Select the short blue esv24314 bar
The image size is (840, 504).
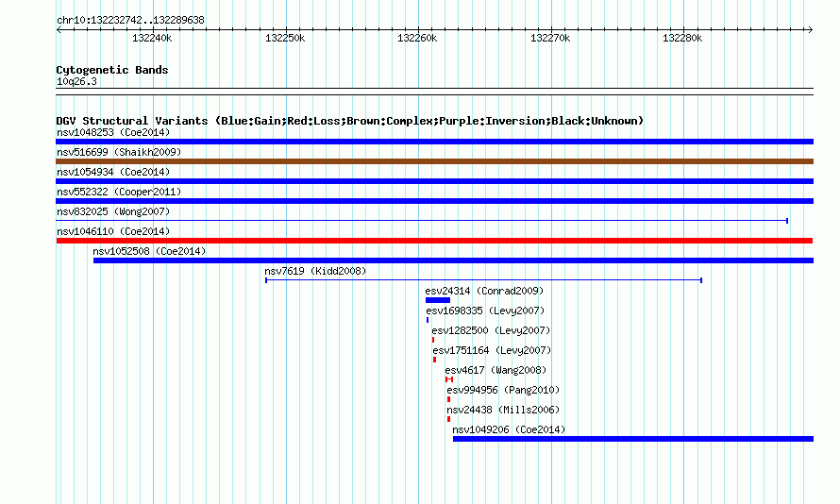click(x=438, y=300)
